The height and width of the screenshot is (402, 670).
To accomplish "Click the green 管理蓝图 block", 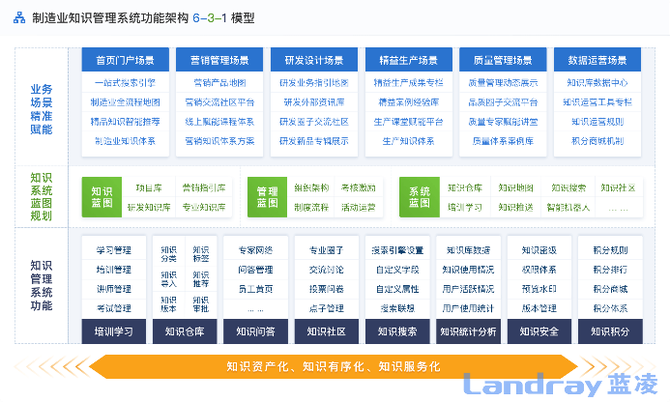I will (x=267, y=197).
